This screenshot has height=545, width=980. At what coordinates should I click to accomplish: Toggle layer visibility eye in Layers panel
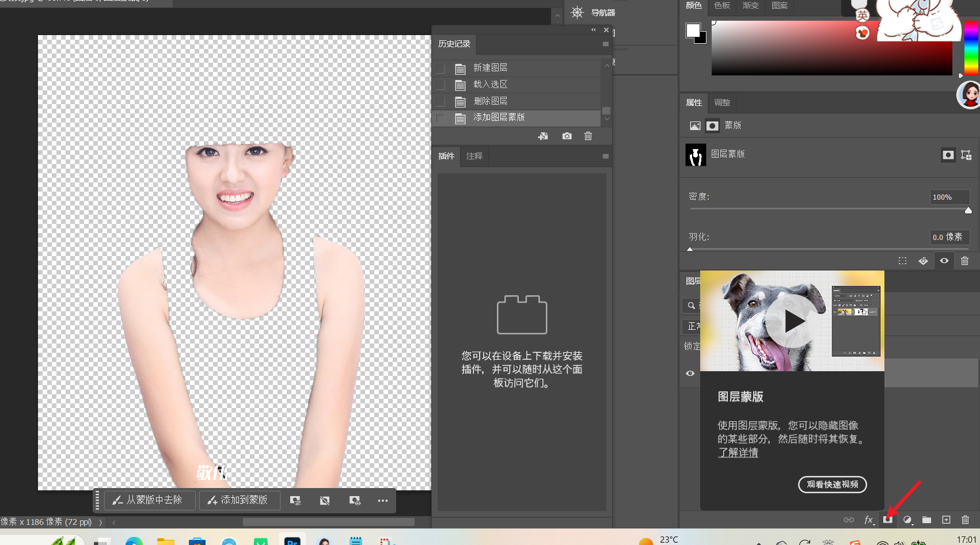coord(690,374)
